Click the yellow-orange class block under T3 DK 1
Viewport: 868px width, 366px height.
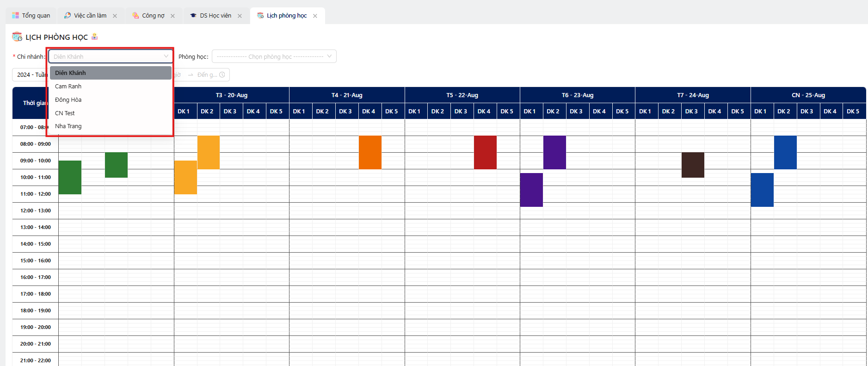185,177
